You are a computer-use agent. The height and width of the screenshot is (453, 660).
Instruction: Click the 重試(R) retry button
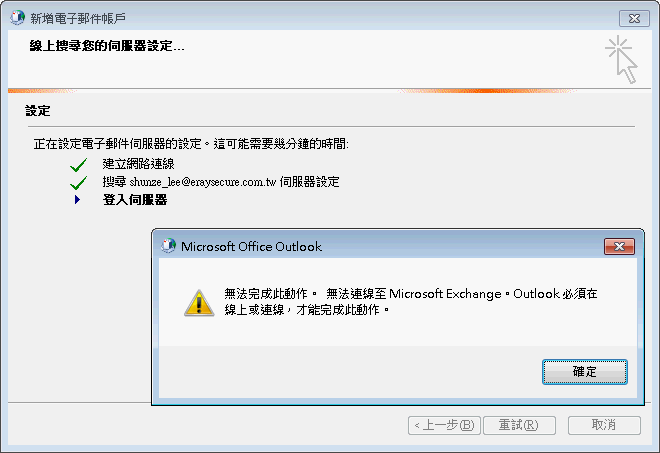click(x=519, y=425)
